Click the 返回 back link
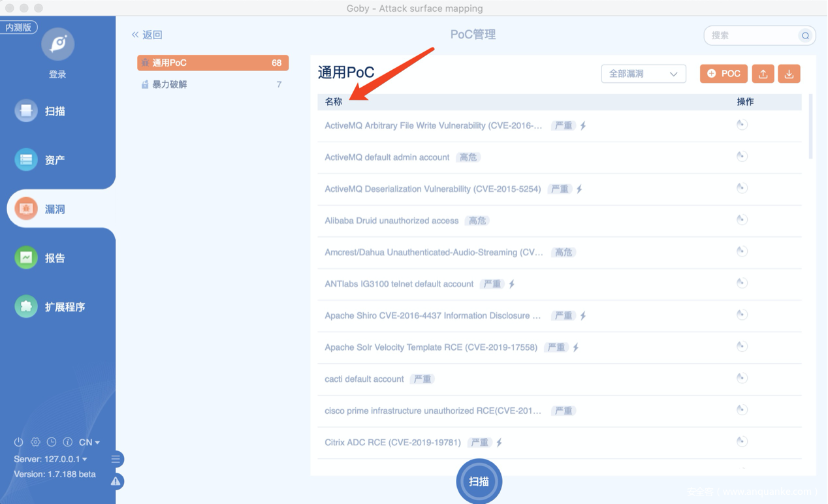This screenshot has height=504, width=828. tap(147, 35)
